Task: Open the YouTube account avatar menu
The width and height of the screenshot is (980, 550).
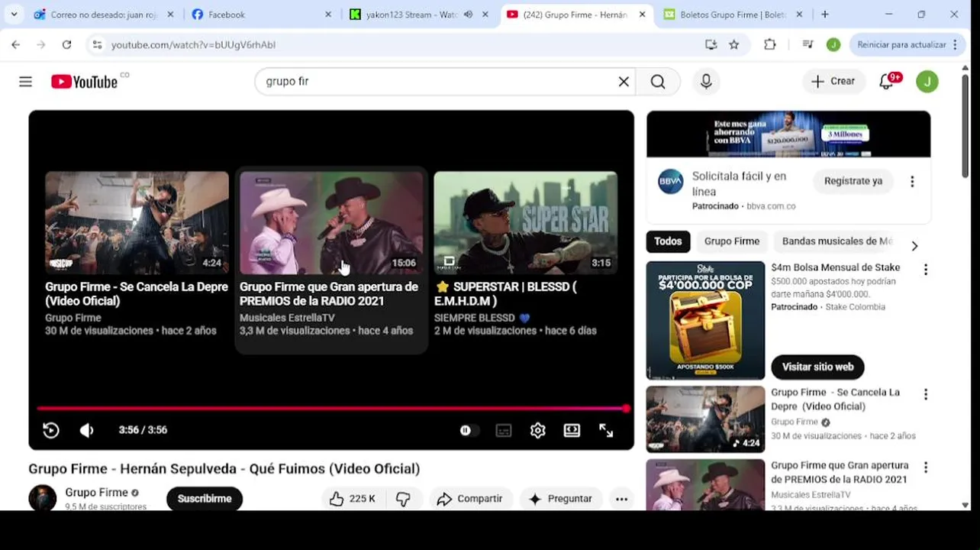Action: 927,81
